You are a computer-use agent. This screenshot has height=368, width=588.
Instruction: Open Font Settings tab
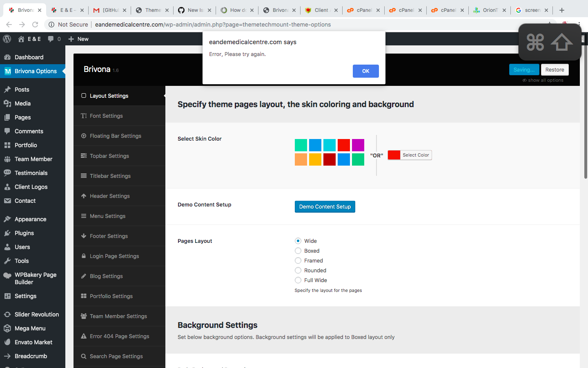coord(119,116)
